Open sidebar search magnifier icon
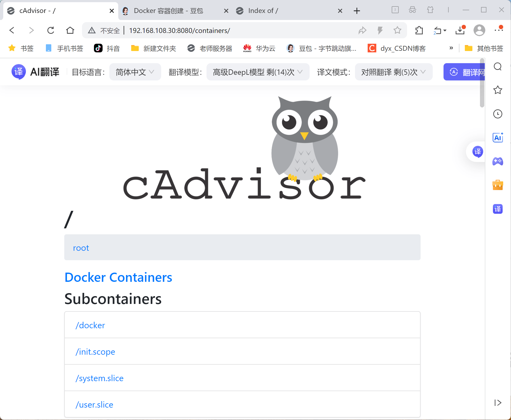Image resolution: width=511 pixels, height=420 pixels. (x=498, y=66)
